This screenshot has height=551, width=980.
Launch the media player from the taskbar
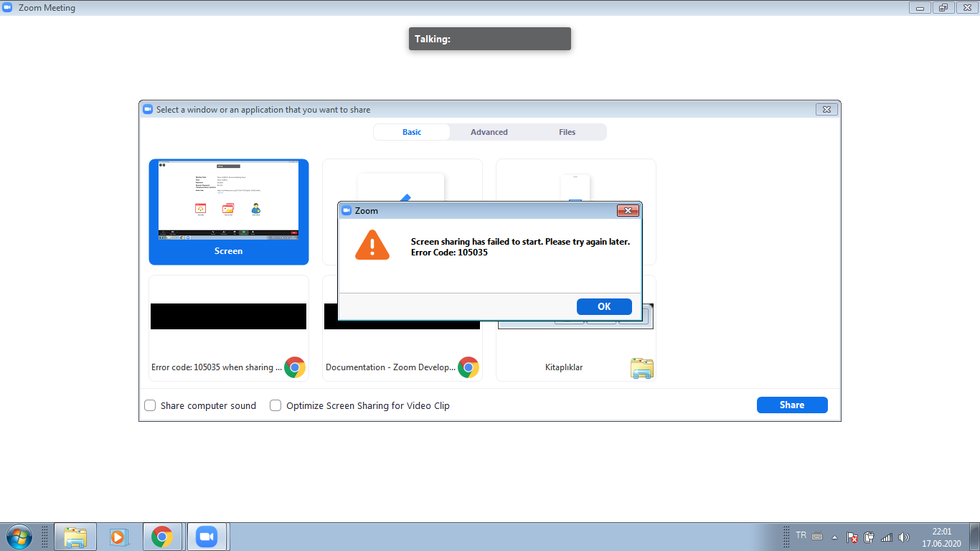[x=118, y=537]
